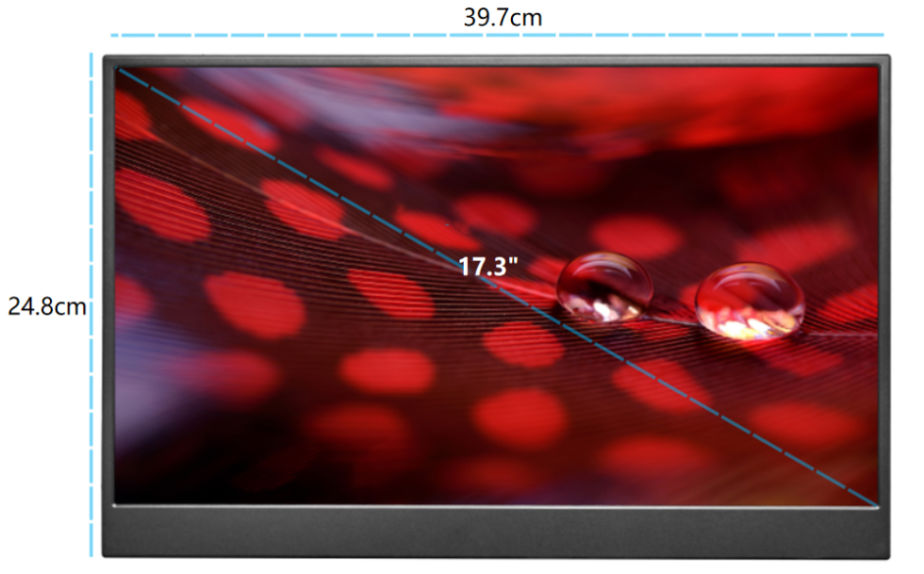Click the bright reflection inside right droplet
The height and width of the screenshot is (574, 924).
click(x=745, y=326)
